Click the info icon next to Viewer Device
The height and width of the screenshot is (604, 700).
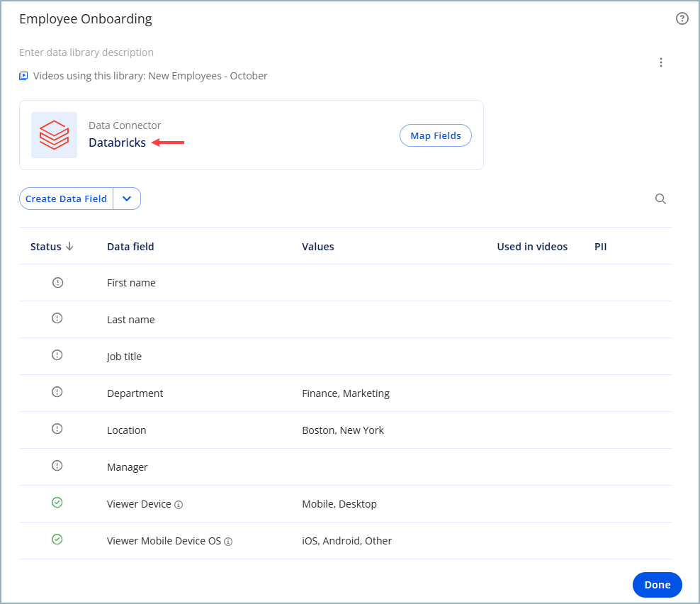[179, 504]
